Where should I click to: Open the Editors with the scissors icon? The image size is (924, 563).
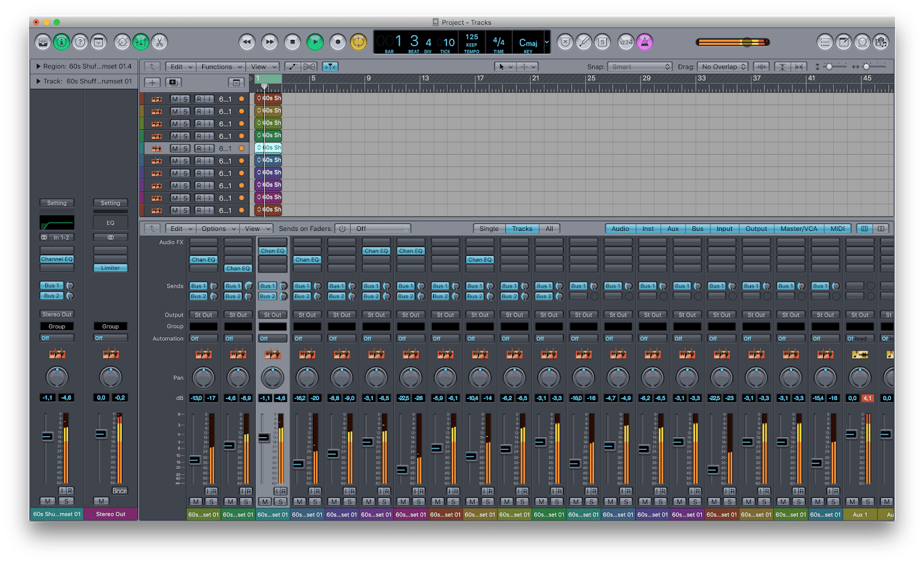click(159, 42)
